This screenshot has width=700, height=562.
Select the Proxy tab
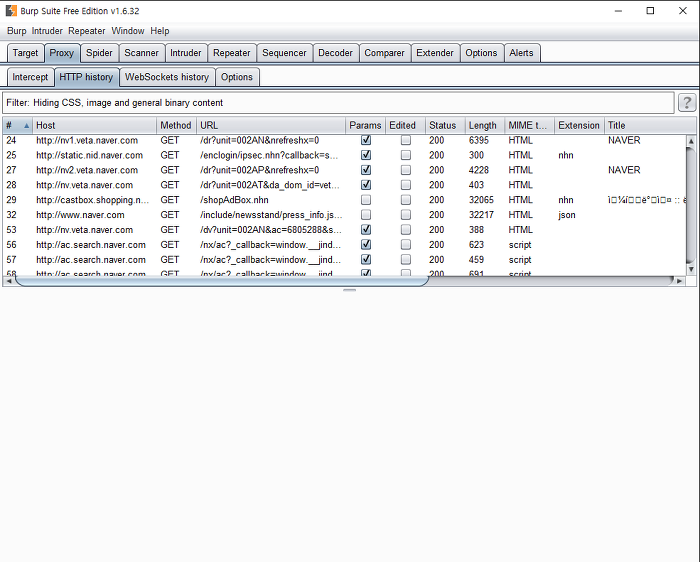click(x=62, y=53)
